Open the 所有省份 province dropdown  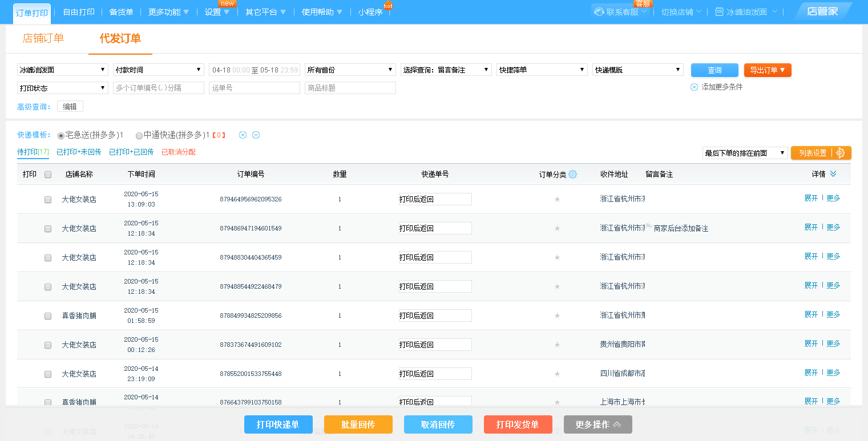(x=350, y=70)
